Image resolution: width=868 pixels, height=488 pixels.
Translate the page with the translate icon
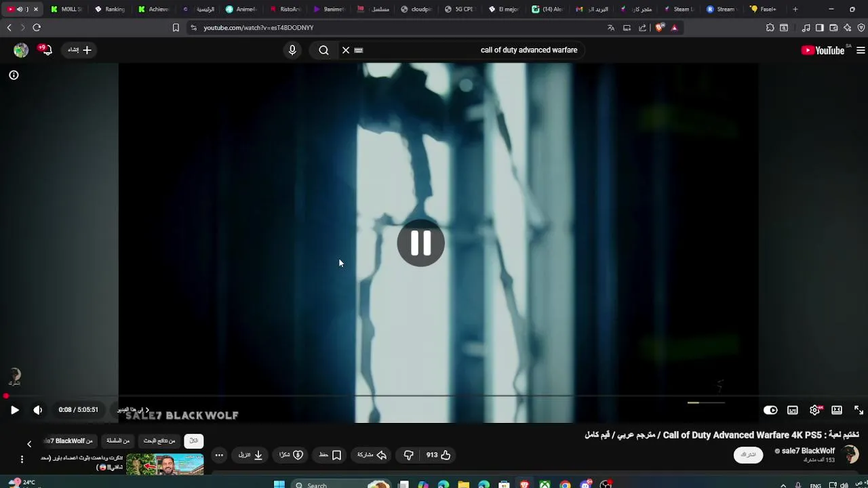[x=611, y=28]
